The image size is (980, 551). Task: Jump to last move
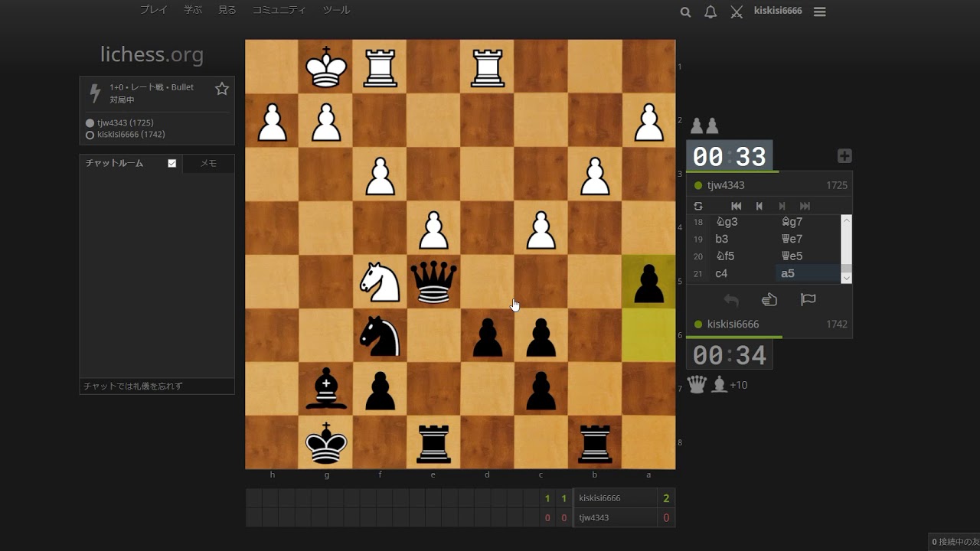tap(805, 206)
